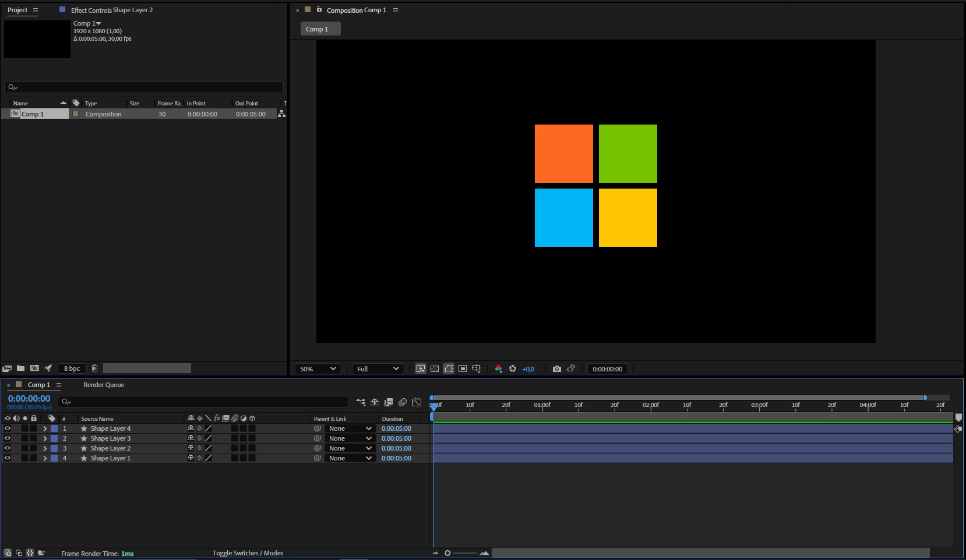The image size is (966, 560).
Task: Open the Project panel hamburger menu
Action: pos(36,10)
